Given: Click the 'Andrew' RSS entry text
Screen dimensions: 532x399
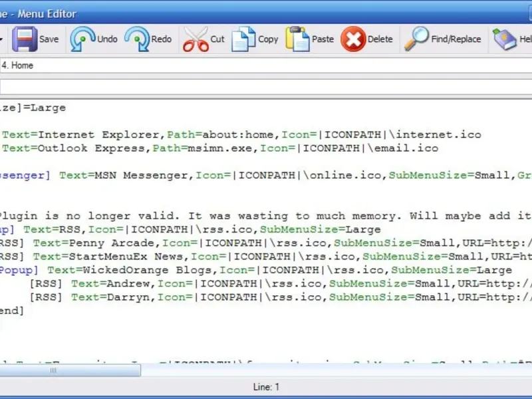Looking at the screenshot, I should tap(128, 284).
